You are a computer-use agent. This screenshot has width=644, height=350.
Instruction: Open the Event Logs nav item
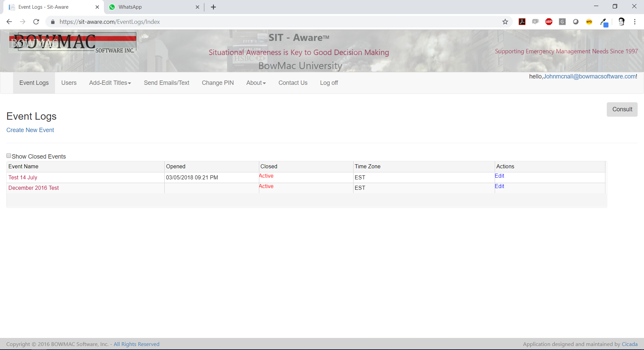click(x=34, y=83)
